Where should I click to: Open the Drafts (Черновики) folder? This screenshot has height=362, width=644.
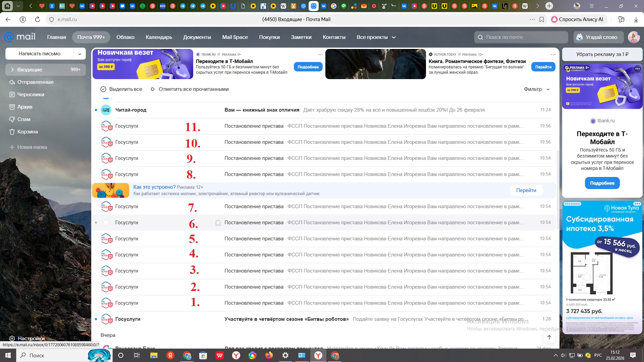coord(31,95)
